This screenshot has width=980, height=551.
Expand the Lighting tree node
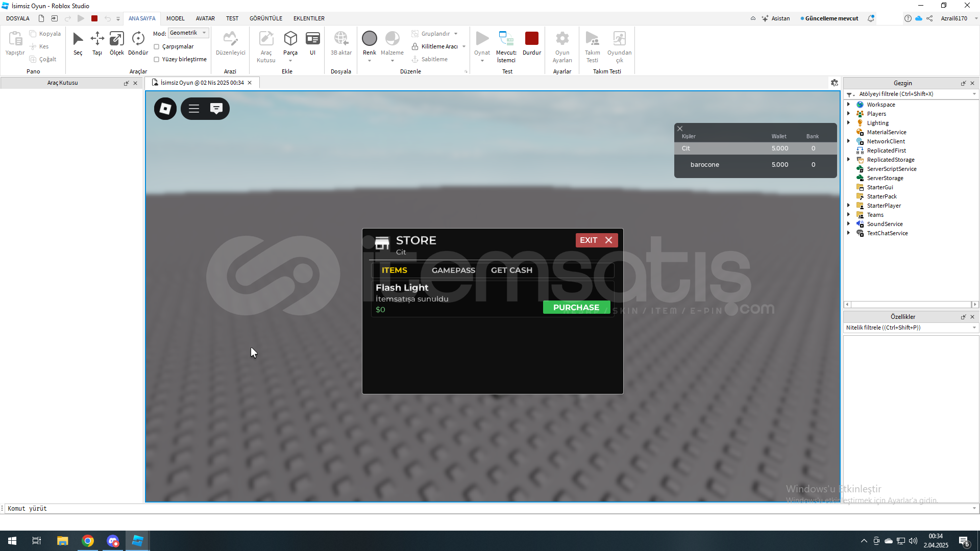pos(848,123)
